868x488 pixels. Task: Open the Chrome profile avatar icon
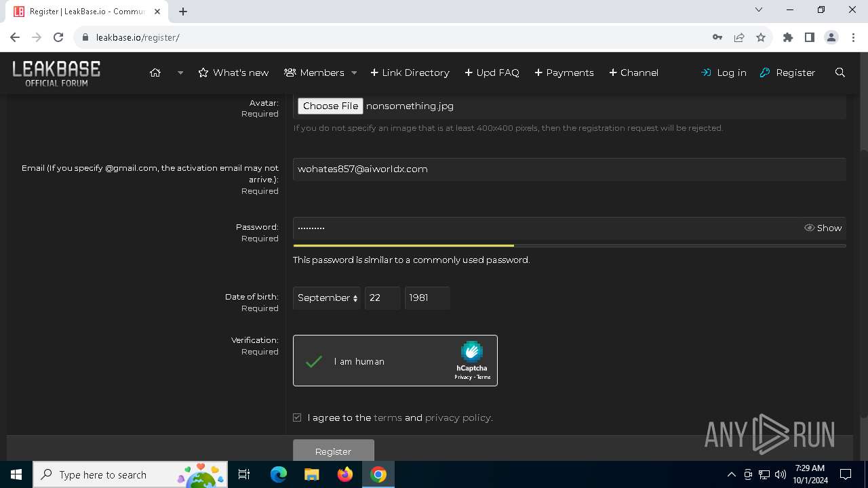pos(831,37)
